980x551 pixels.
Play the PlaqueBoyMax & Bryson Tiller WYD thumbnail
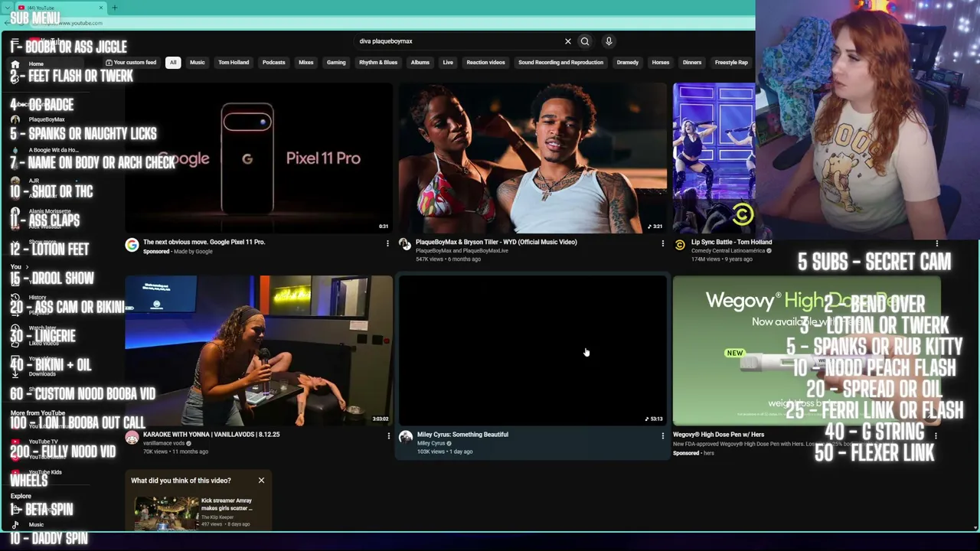[x=533, y=158]
